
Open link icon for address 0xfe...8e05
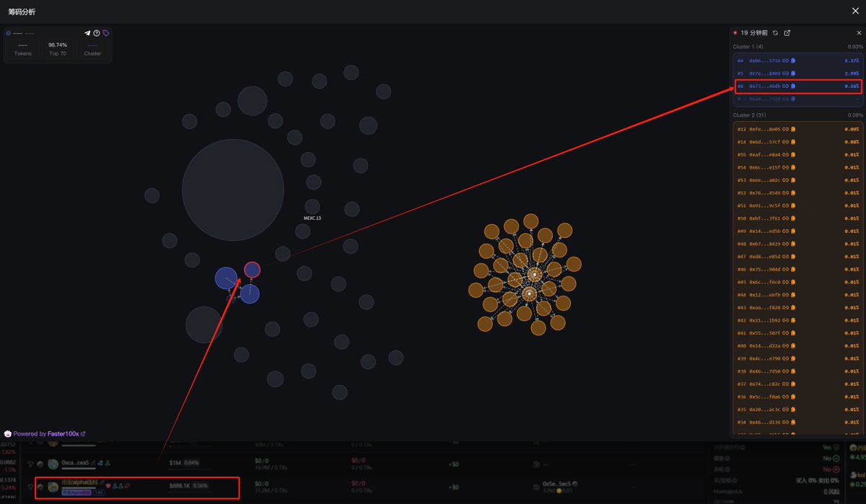pyautogui.click(x=785, y=129)
